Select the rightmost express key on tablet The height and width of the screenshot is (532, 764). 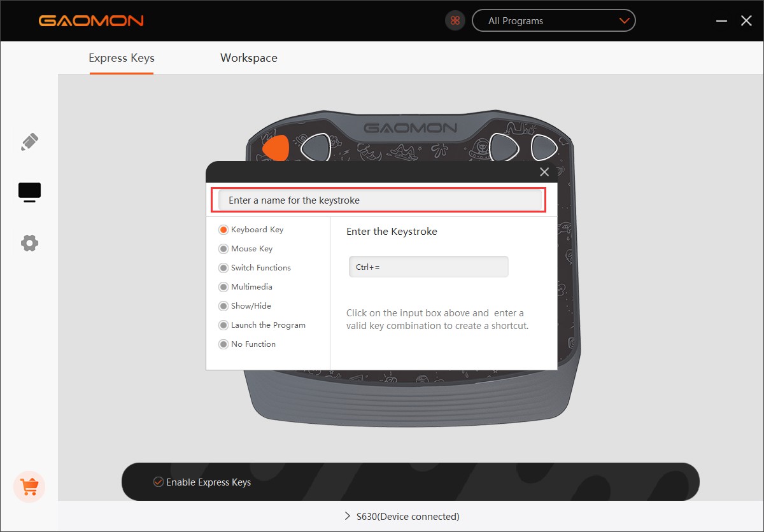pos(544,147)
